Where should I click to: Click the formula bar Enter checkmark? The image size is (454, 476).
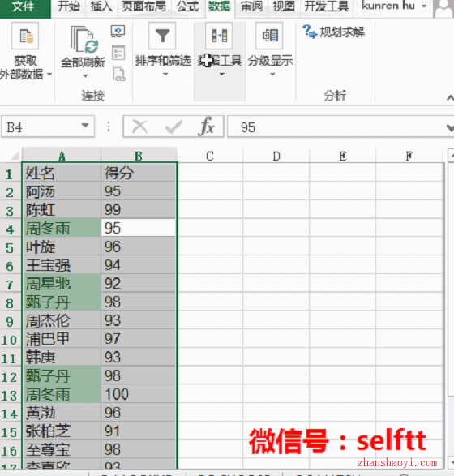[x=173, y=127]
